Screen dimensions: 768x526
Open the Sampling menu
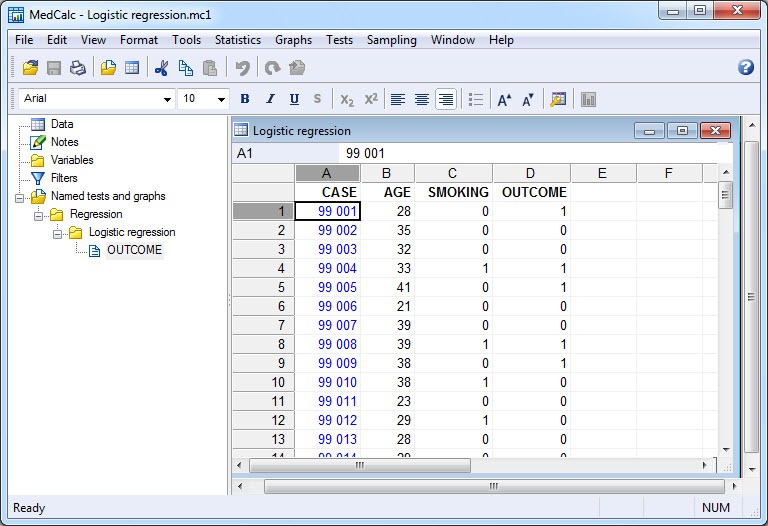click(391, 40)
